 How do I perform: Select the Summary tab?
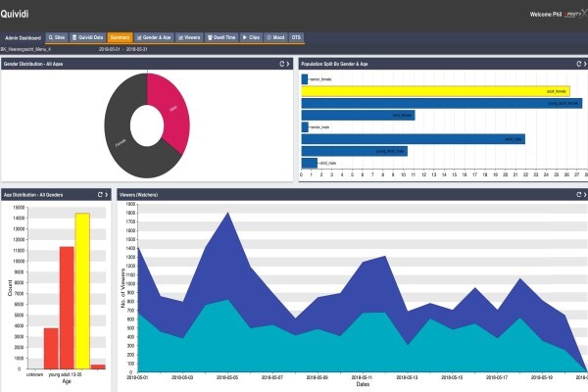(x=120, y=37)
